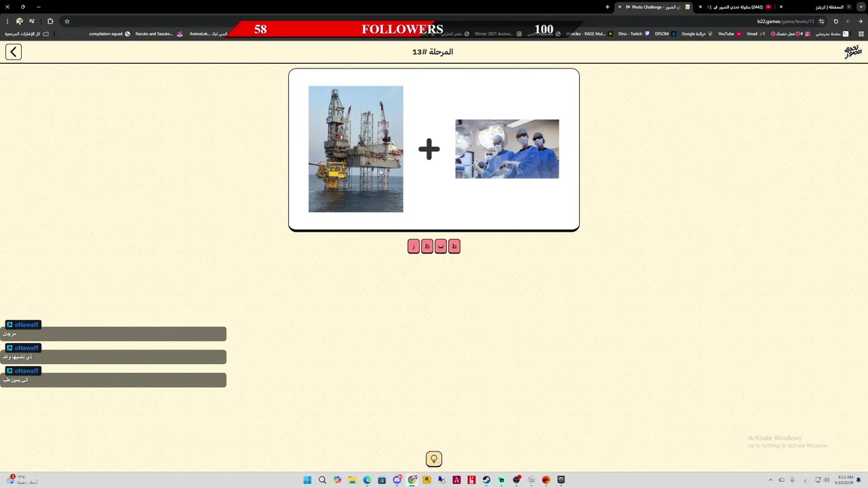Open the f3rss - Twitch bookmark
Viewport: 868px width, 488px height.
[x=634, y=34]
